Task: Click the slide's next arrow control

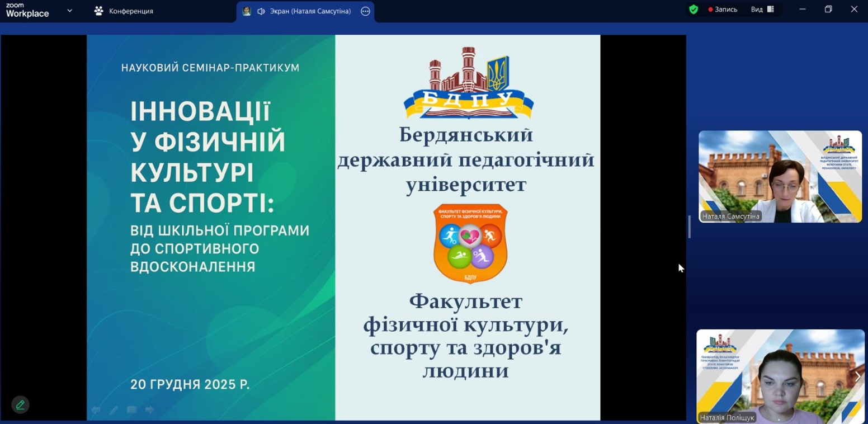Action: tap(149, 411)
